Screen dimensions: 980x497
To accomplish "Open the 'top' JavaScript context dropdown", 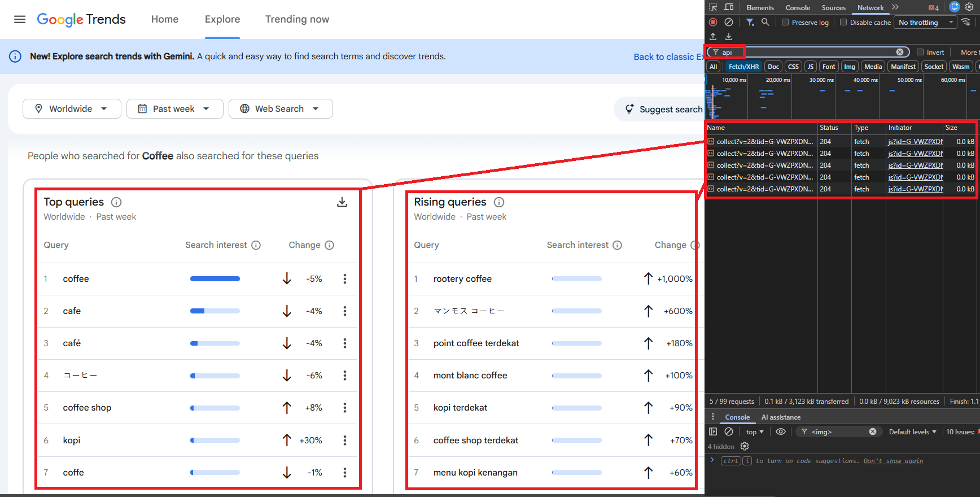I will tap(755, 432).
